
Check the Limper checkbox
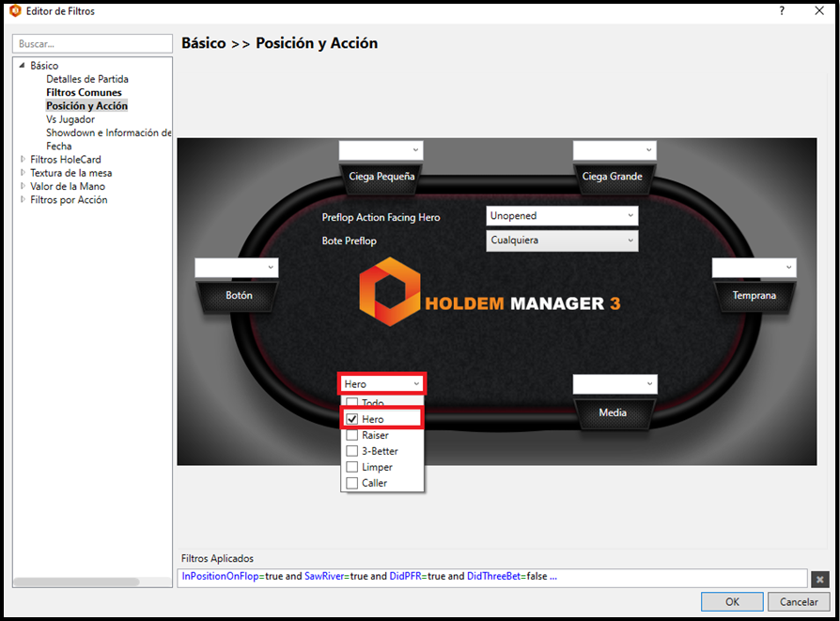[352, 467]
